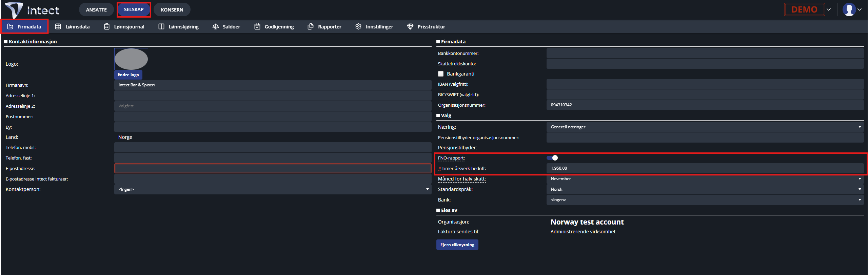Image resolution: width=868 pixels, height=275 pixels.
Task: Open the Rapporter menu item
Action: [324, 26]
